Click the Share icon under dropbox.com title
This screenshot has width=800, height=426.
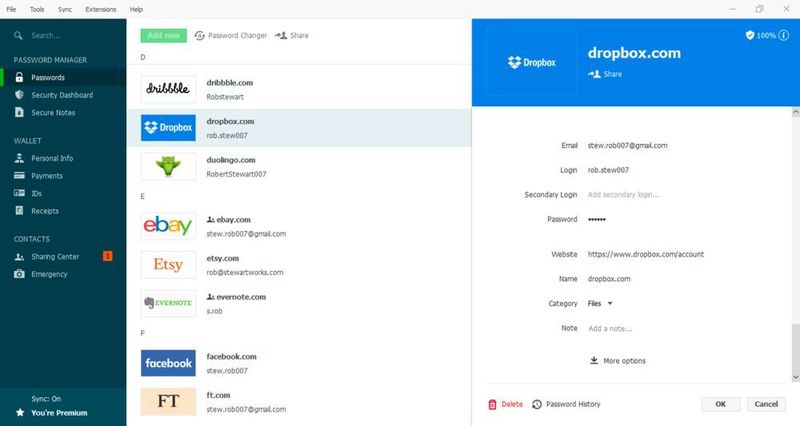pyautogui.click(x=594, y=74)
